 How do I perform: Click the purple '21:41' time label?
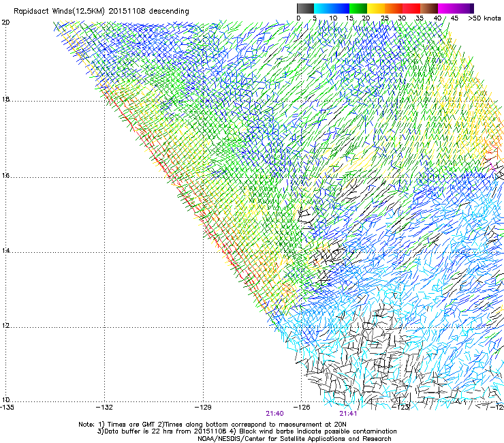(x=348, y=414)
